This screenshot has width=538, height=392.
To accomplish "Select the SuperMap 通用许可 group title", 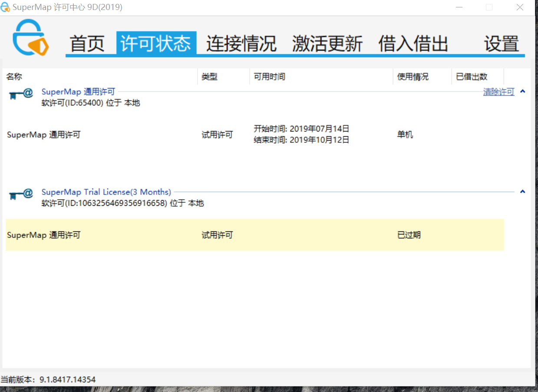I will coord(78,92).
